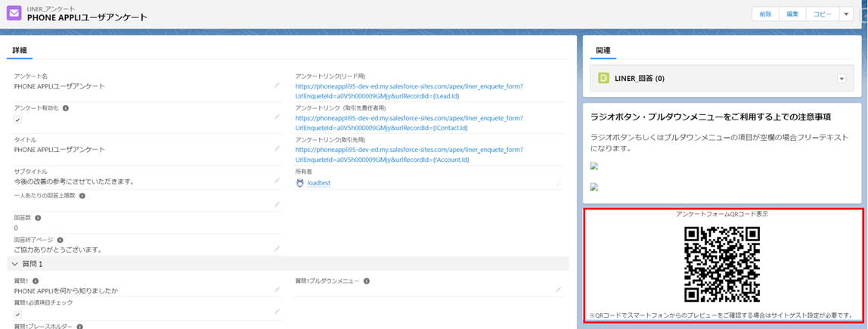Click second broken image under 注意事項
This screenshot has width=868, height=329.
[595, 187]
